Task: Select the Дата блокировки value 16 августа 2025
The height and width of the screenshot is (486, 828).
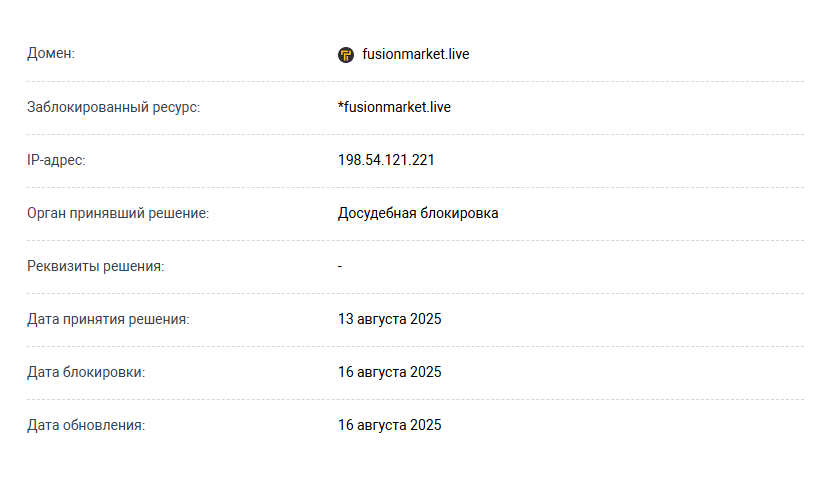Action: click(x=390, y=372)
